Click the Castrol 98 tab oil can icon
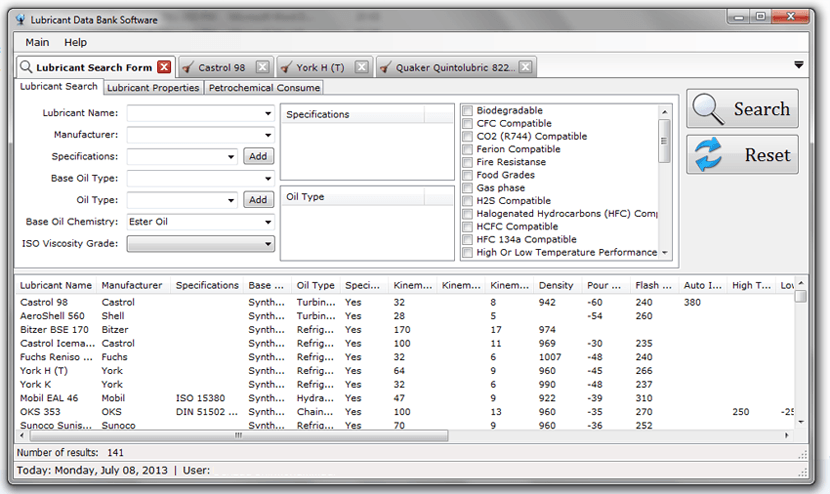The width and height of the screenshot is (830, 494). pos(187,68)
